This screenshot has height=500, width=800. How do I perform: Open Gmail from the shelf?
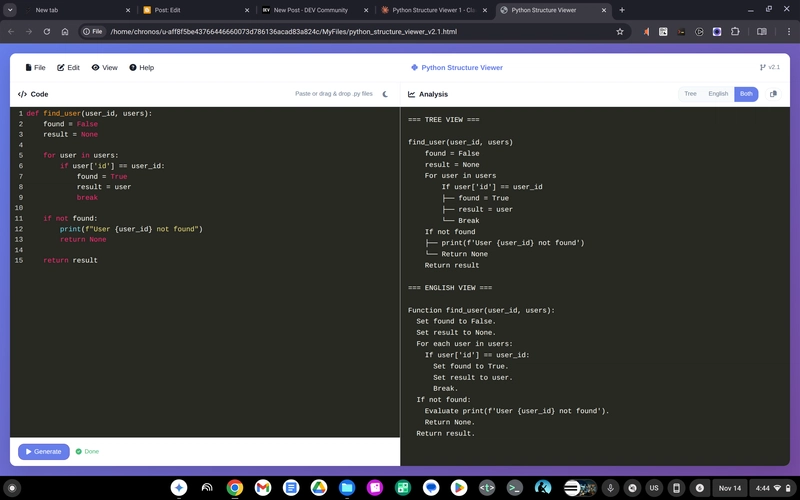(262, 488)
